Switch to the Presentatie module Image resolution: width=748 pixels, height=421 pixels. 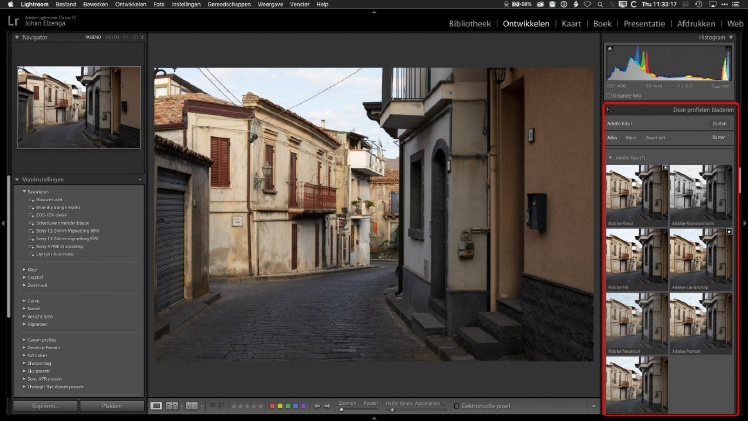644,23
